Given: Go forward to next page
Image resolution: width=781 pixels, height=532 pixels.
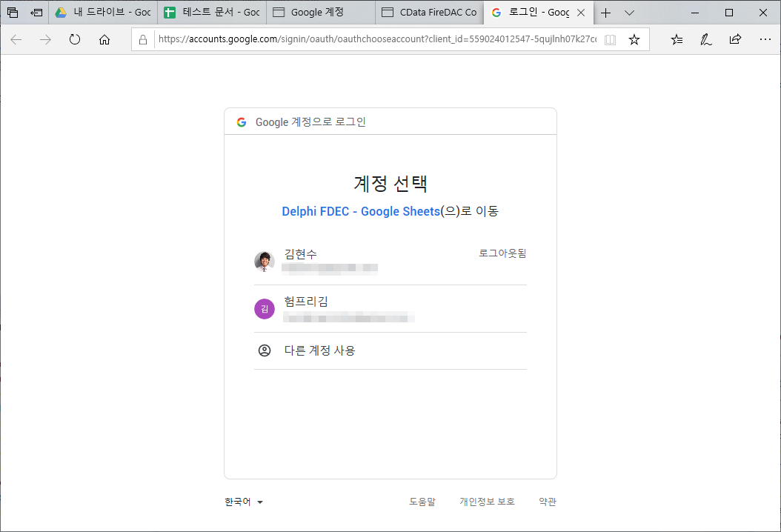Looking at the screenshot, I should [x=45, y=39].
